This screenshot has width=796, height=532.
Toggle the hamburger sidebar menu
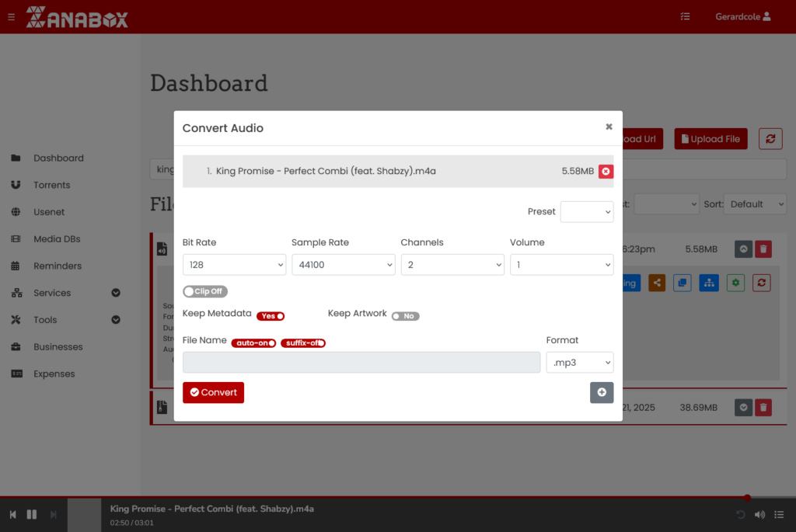coord(11,16)
